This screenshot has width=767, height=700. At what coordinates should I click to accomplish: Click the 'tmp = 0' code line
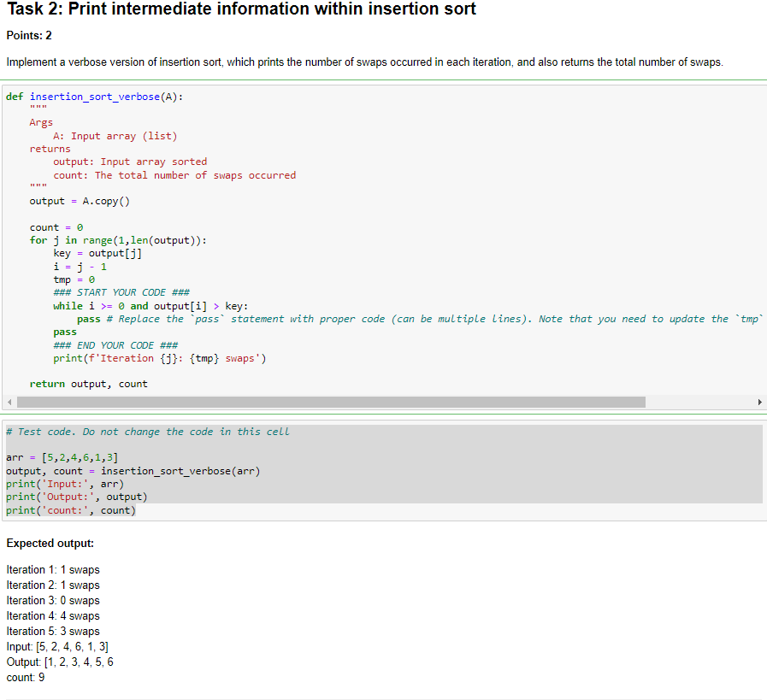tap(74, 279)
